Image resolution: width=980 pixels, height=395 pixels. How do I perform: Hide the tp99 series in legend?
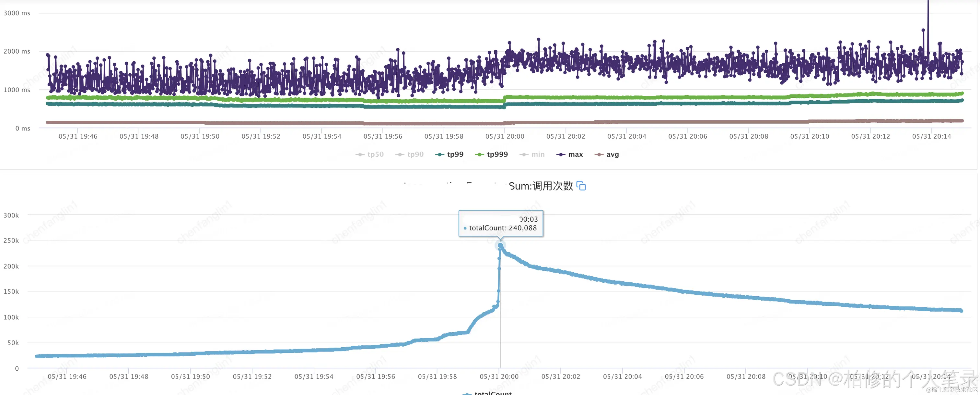point(450,154)
